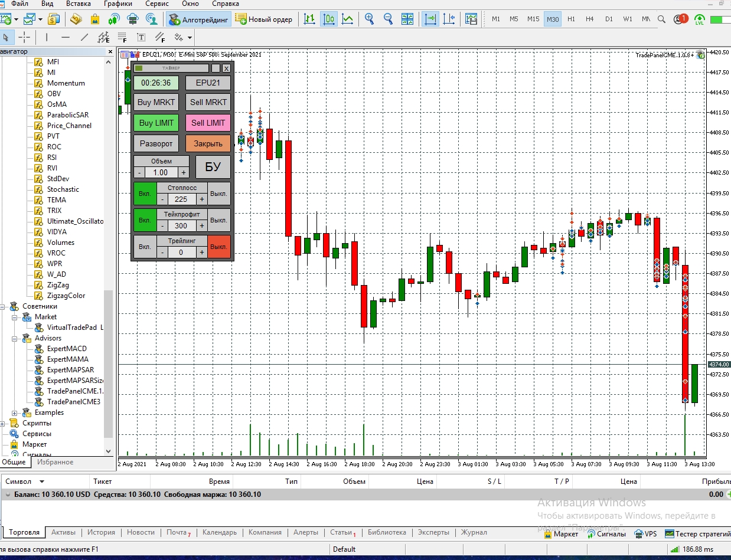Select the equidistant channel tool
The width and height of the screenshot is (731, 560).
[103, 37]
